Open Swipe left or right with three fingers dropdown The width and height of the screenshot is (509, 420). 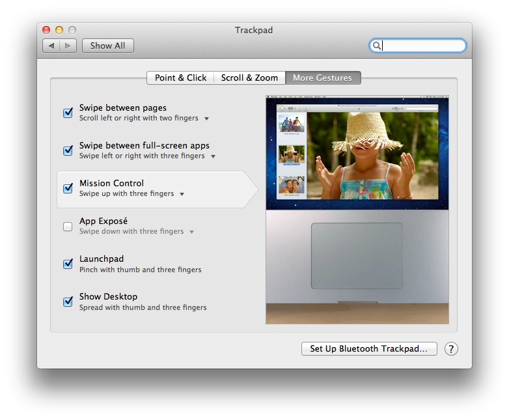point(213,157)
